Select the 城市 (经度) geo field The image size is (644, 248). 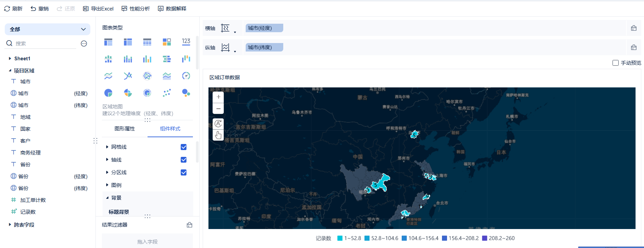pos(49,93)
